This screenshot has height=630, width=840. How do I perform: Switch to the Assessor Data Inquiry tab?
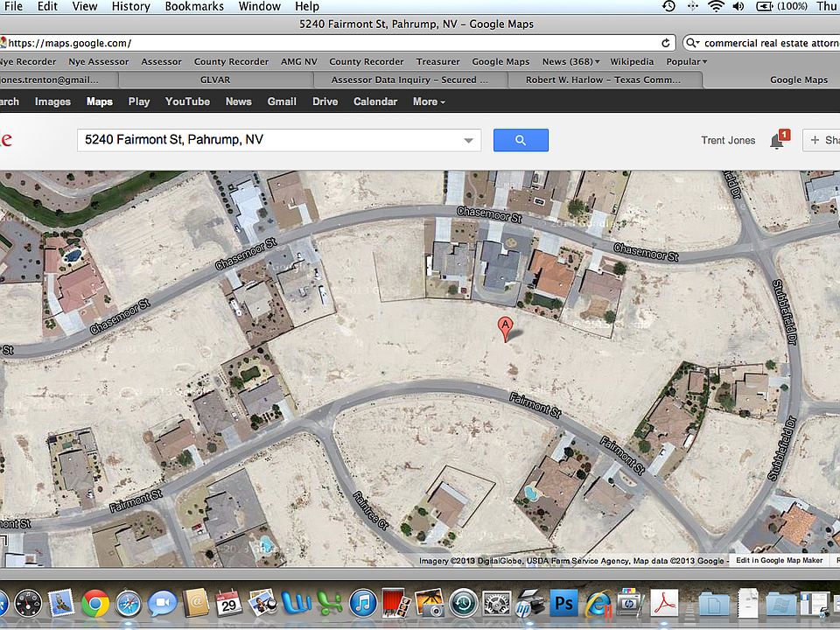coord(409,80)
